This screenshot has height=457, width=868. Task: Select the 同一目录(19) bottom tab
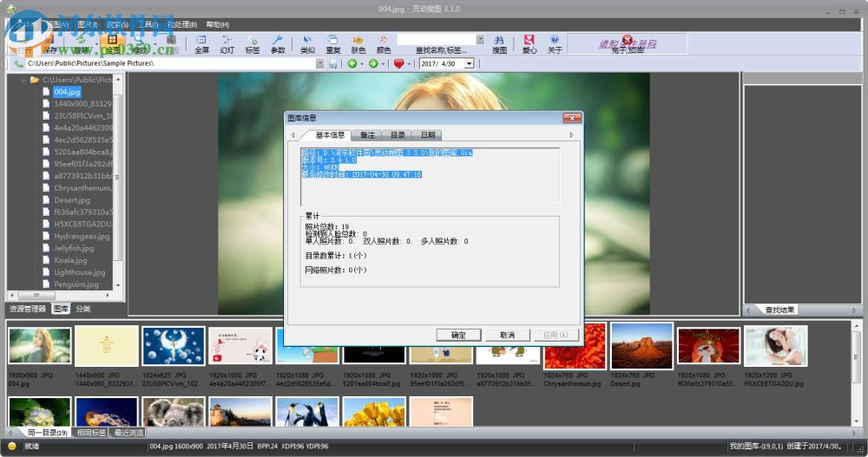[x=47, y=433]
